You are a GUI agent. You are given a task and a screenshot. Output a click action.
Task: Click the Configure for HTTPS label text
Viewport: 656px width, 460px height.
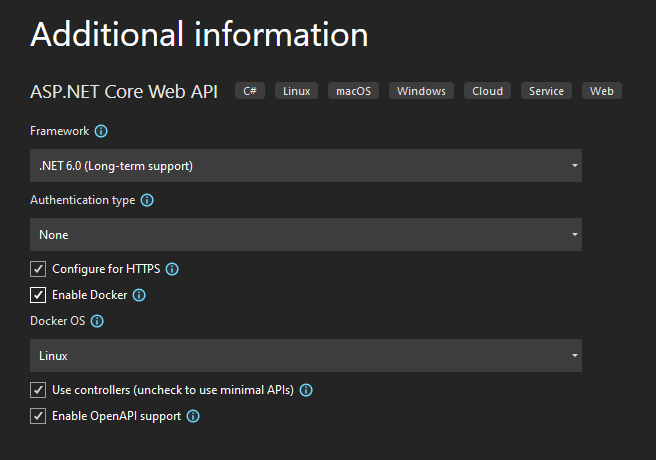point(106,269)
